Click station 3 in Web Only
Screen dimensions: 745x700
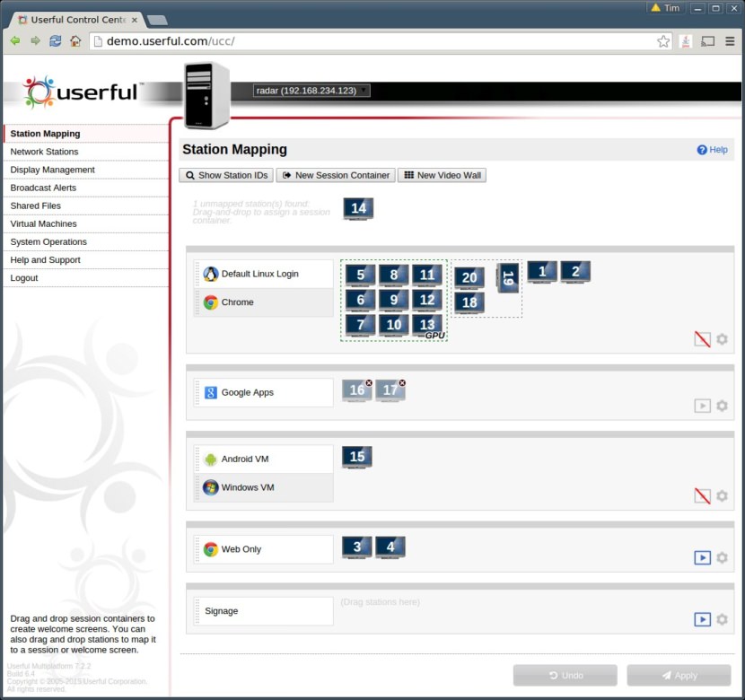357,547
